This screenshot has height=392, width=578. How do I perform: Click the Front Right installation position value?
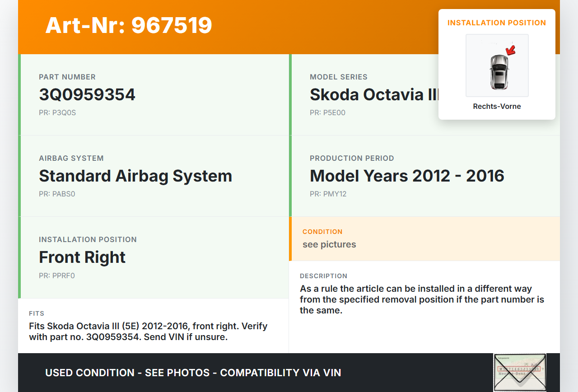click(82, 257)
